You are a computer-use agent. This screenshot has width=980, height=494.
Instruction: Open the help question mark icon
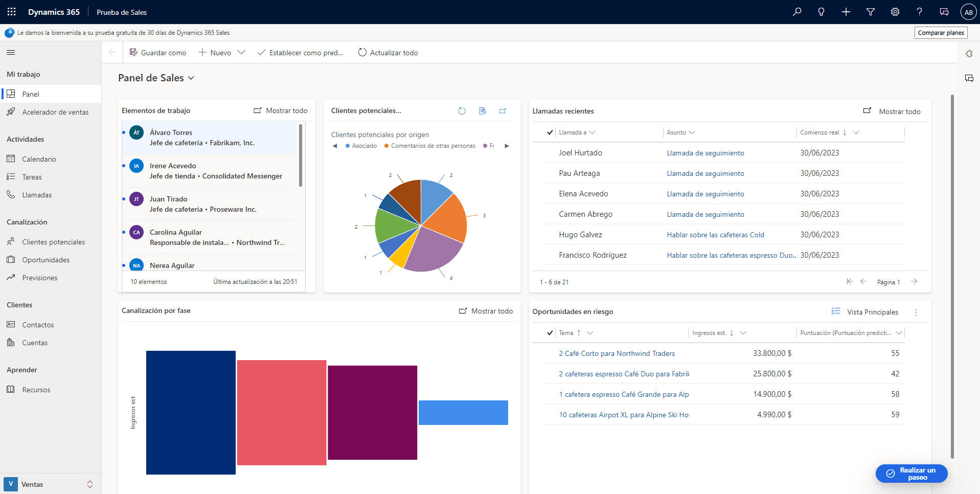point(920,12)
